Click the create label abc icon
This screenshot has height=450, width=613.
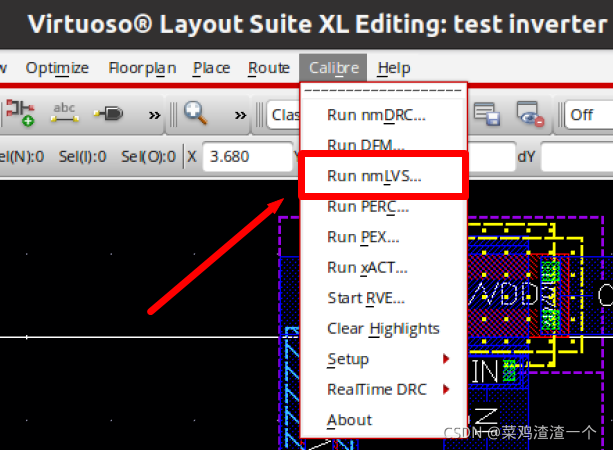tap(65, 113)
